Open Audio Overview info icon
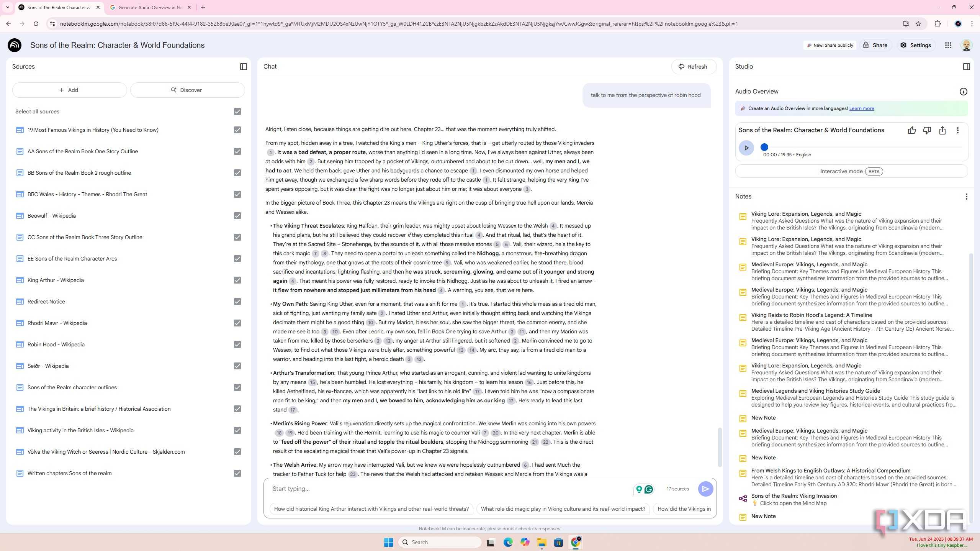 click(x=963, y=92)
